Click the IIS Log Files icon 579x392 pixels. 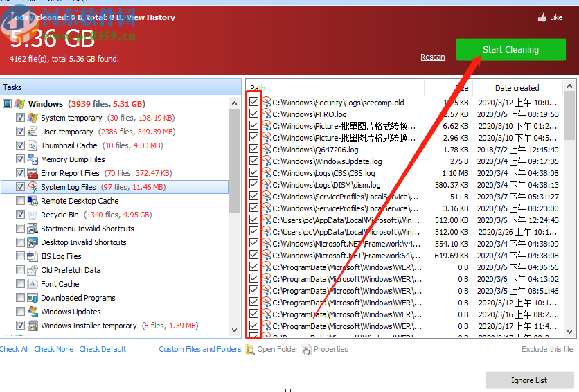tap(33, 256)
